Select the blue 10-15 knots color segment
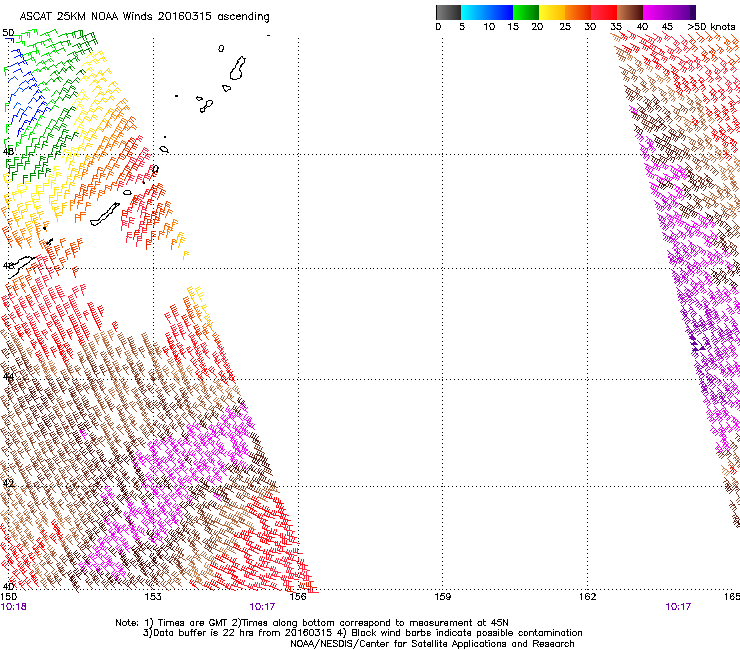Image resolution: width=740 pixels, height=650 pixels. point(499,12)
